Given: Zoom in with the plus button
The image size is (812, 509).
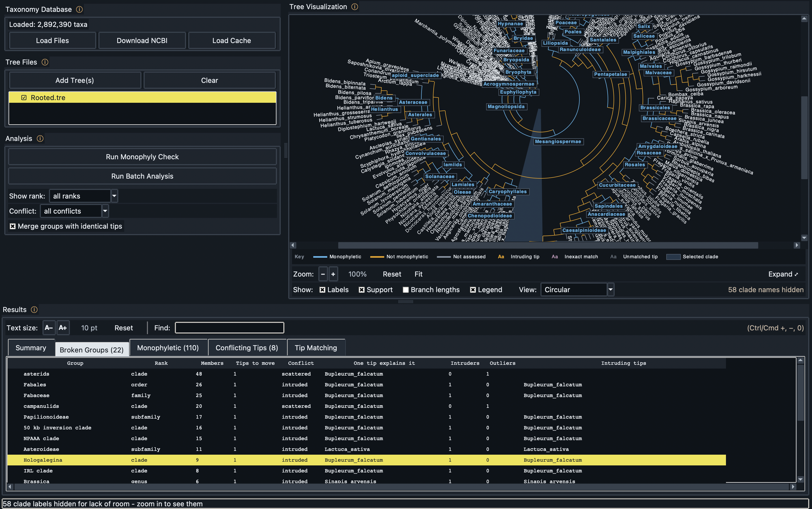Looking at the screenshot, I should click(333, 274).
